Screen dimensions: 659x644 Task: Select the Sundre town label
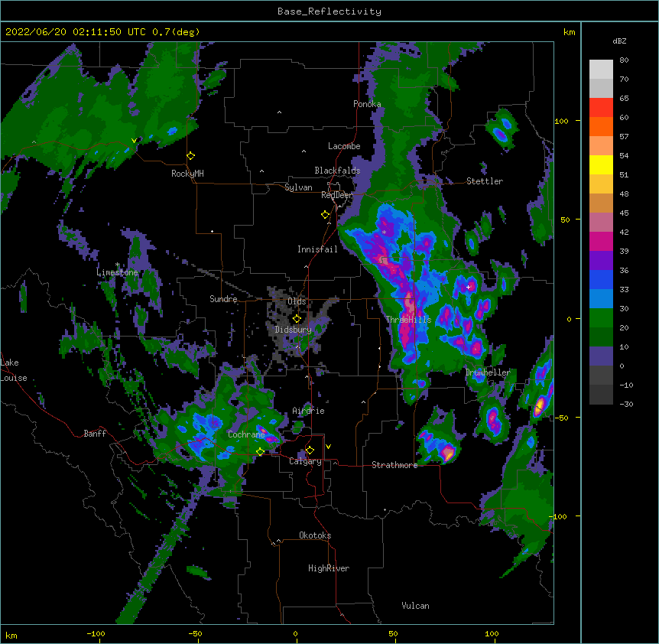tap(223, 299)
